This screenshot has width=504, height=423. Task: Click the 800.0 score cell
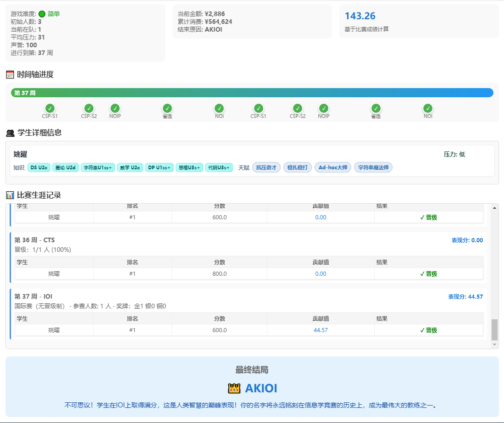[220, 274]
